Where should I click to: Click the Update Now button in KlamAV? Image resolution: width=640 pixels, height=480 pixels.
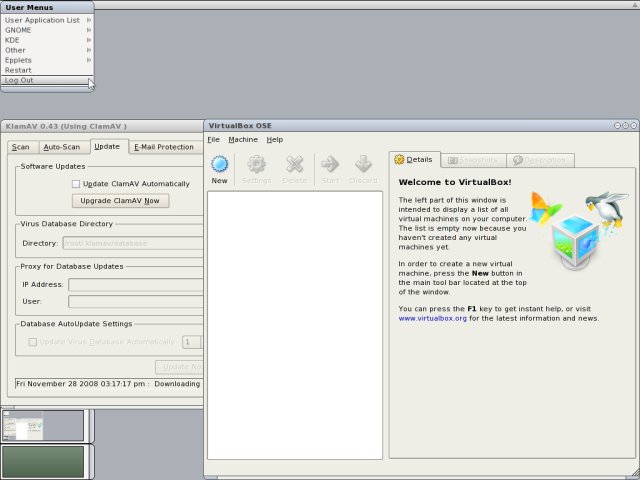click(179, 367)
